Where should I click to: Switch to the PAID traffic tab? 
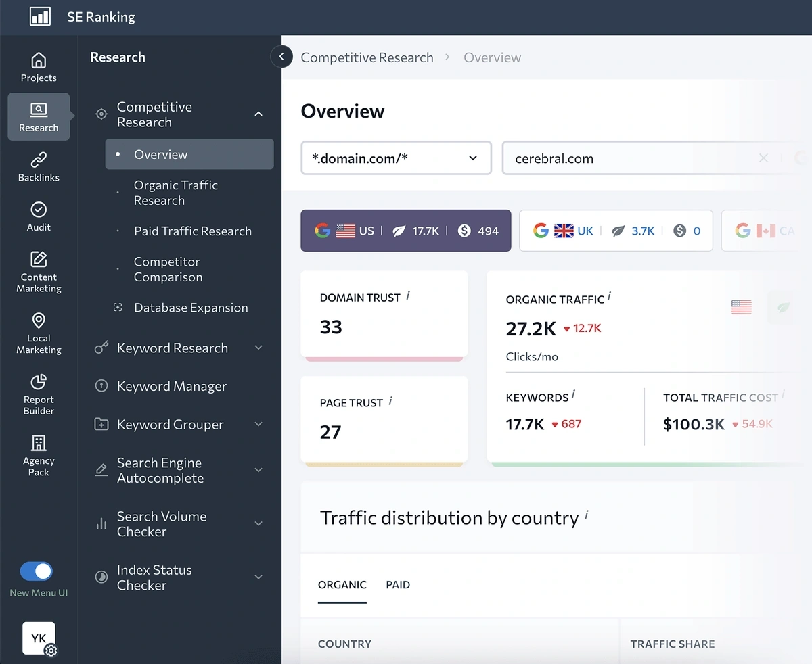click(397, 585)
